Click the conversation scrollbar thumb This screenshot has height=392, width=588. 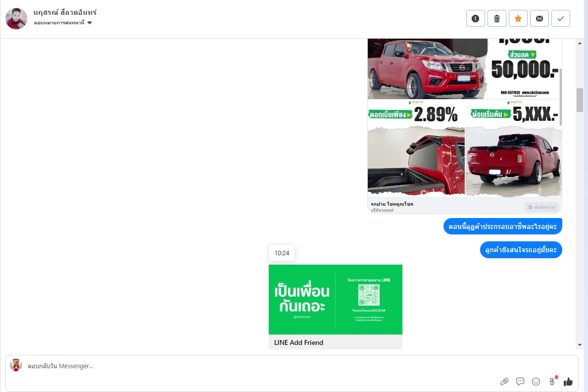[580, 100]
